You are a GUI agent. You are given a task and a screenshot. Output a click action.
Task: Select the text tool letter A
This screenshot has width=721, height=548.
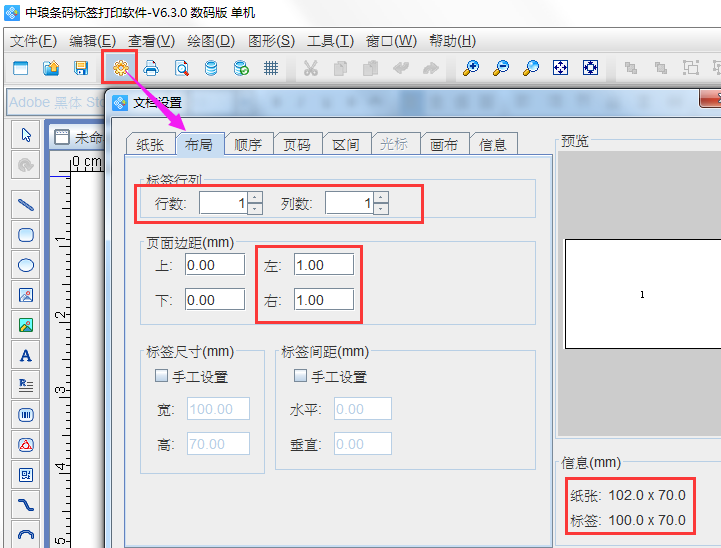point(27,355)
